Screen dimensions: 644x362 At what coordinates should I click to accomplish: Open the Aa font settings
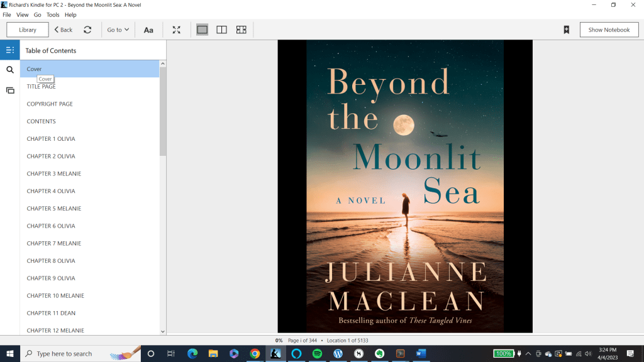coord(148,30)
